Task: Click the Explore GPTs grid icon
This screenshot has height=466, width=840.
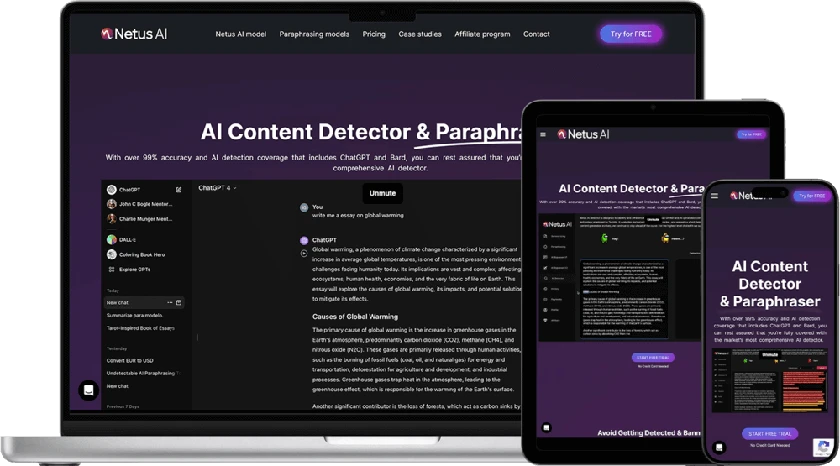Action: point(111,269)
